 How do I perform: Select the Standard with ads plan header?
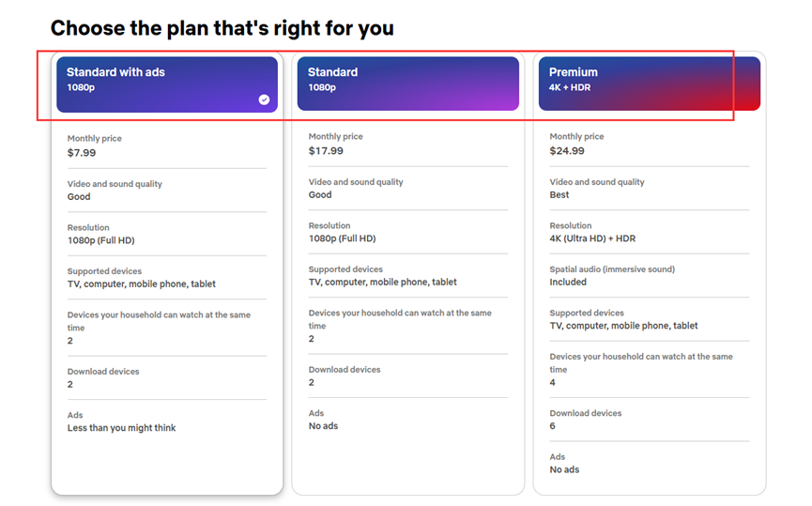[x=166, y=84]
